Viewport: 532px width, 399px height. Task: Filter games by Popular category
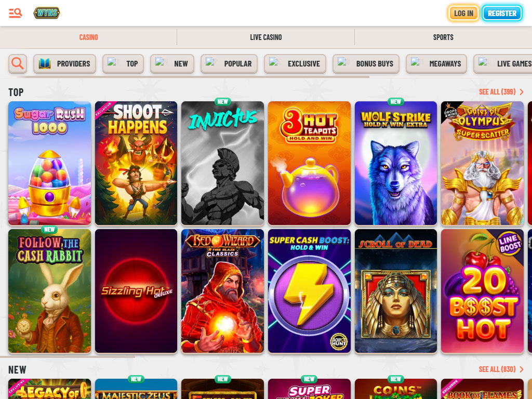pyautogui.click(x=229, y=63)
